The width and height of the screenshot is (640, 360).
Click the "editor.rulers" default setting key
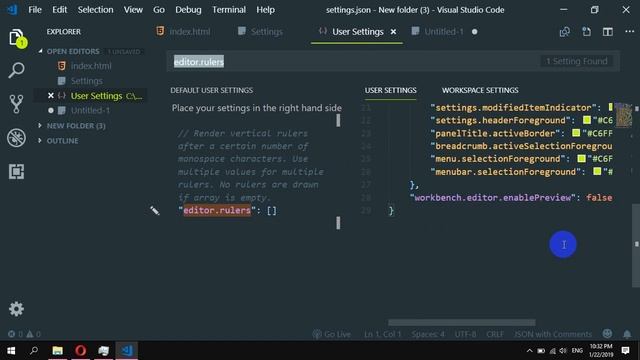click(217, 210)
